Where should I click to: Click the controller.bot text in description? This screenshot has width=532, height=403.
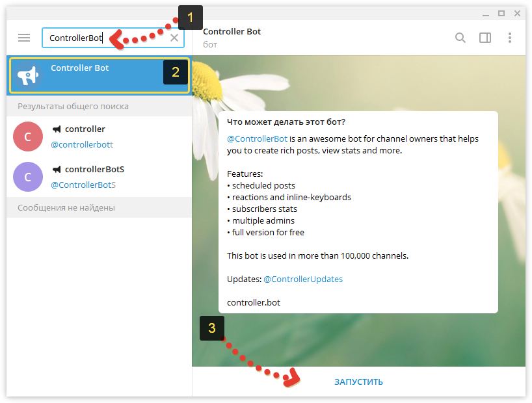coord(254,303)
